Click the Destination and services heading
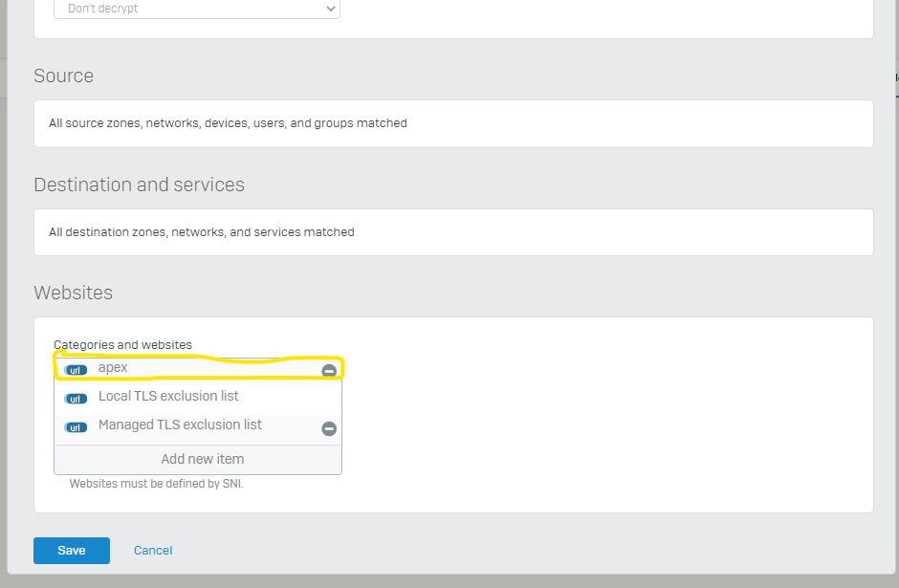899x588 pixels. point(140,185)
